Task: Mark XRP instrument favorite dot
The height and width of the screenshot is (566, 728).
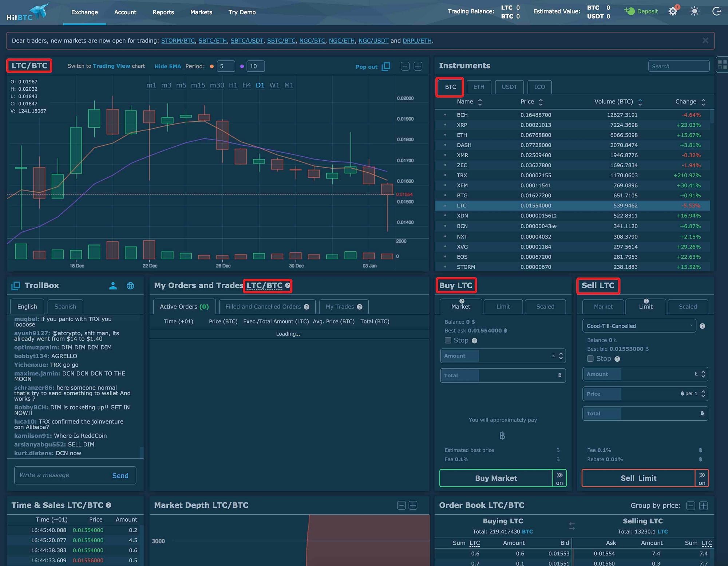Action: (x=445, y=125)
